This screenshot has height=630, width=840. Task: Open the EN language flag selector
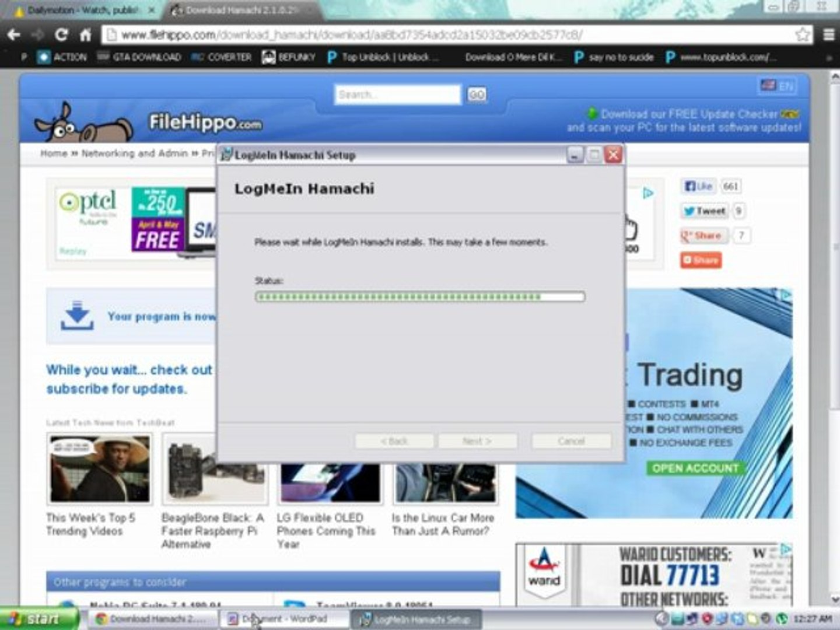click(777, 86)
